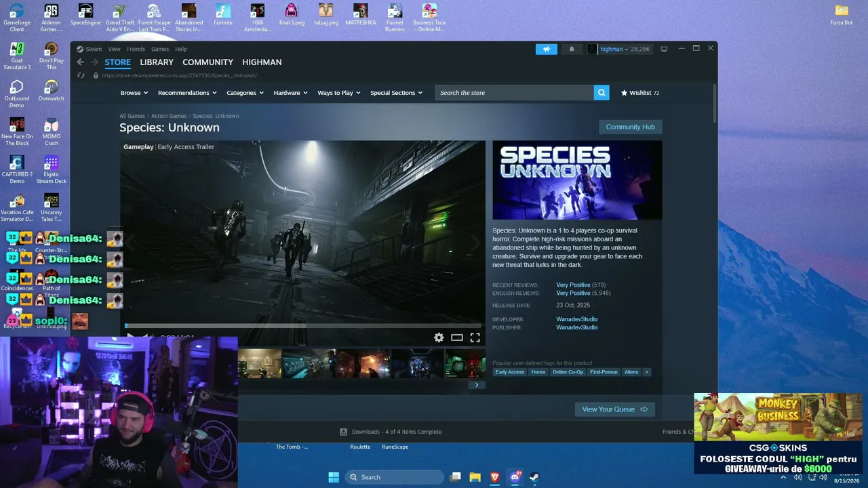Open the Community Hub
Image resolution: width=868 pixels, height=488 pixels.
tap(630, 127)
